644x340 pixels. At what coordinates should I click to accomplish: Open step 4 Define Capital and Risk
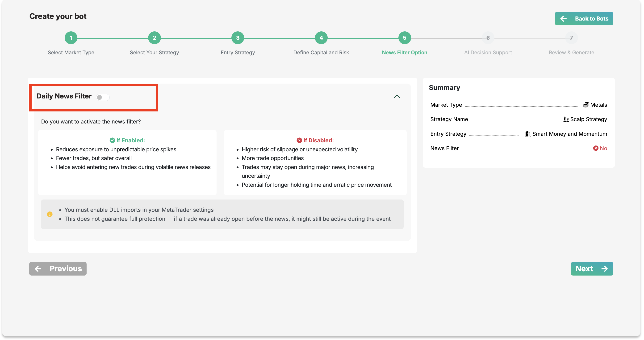coord(321,38)
